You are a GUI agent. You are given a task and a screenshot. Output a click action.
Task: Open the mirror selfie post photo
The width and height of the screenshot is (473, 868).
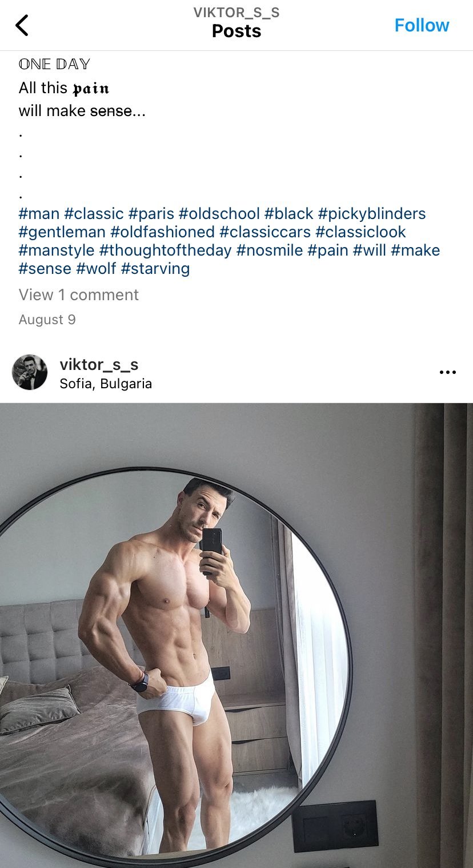pyautogui.click(x=236, y=635)
